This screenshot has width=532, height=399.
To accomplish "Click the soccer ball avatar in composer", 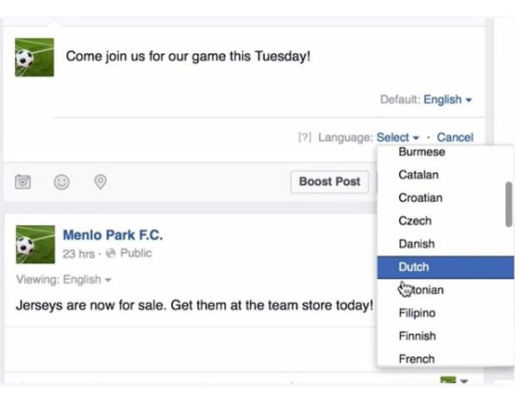I will click(35, 57).
